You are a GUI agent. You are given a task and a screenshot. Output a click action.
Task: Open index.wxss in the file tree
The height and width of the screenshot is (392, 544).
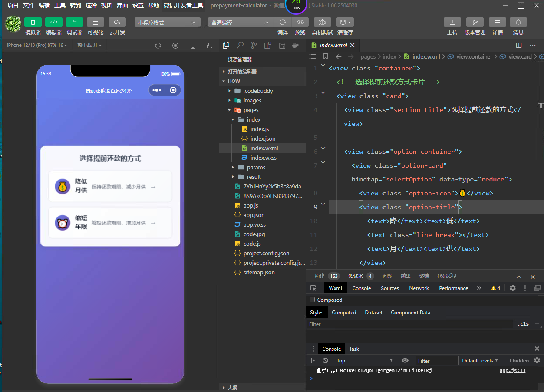(x=262, y=158)
